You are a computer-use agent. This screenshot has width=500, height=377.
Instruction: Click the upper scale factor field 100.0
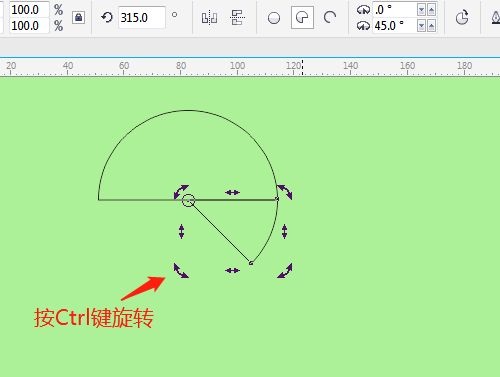(29, 10)
